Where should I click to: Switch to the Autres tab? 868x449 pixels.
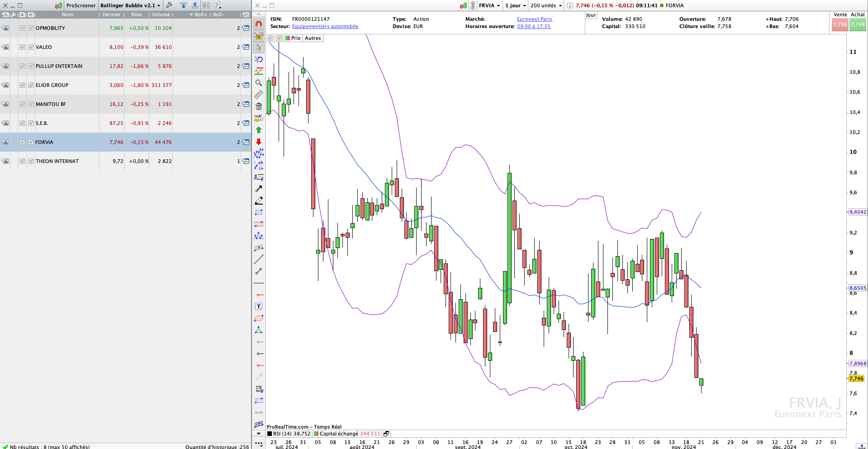click(313, 38)
